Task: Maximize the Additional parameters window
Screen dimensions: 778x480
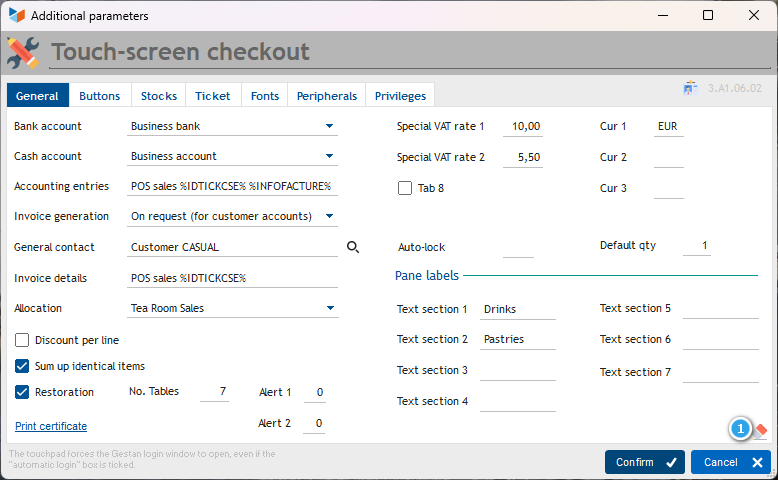Action: click(x=707, y=16)
